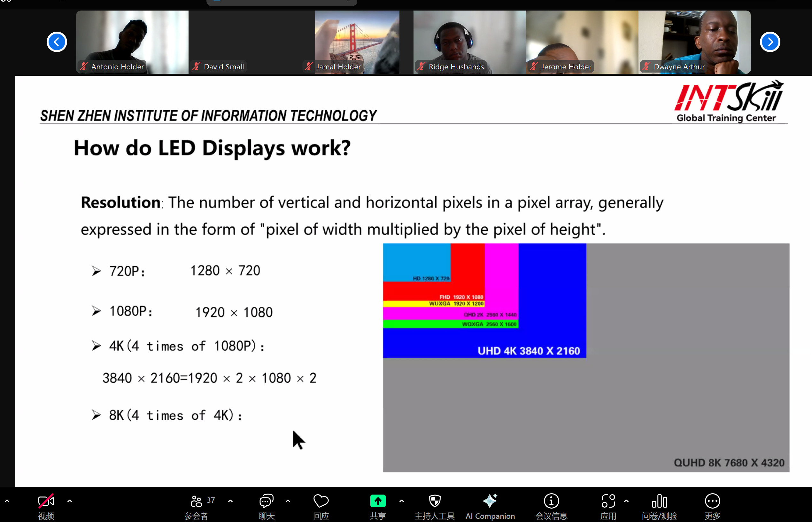Launch AI Companion
Screen dimensions: 812x522
coord(490,501)
